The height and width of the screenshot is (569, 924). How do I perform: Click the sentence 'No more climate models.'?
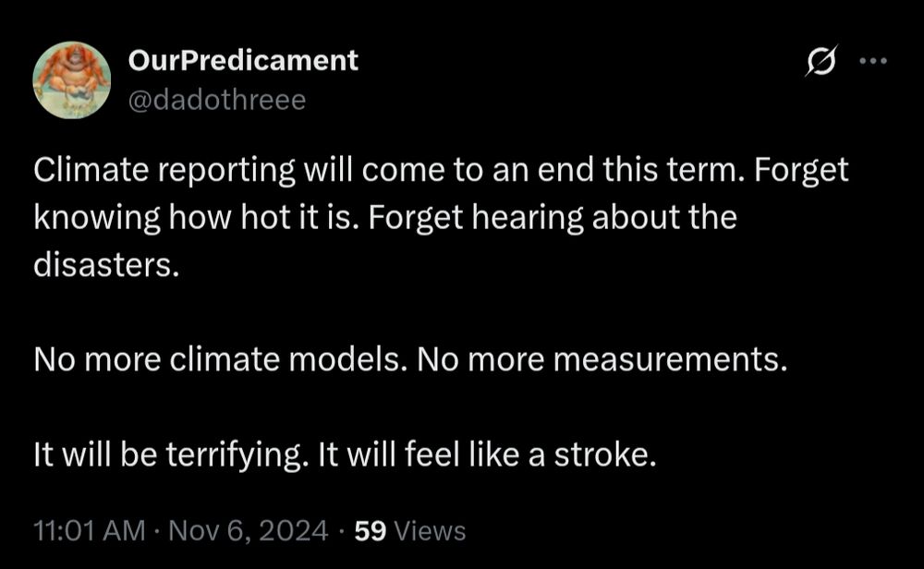(221, 359)
